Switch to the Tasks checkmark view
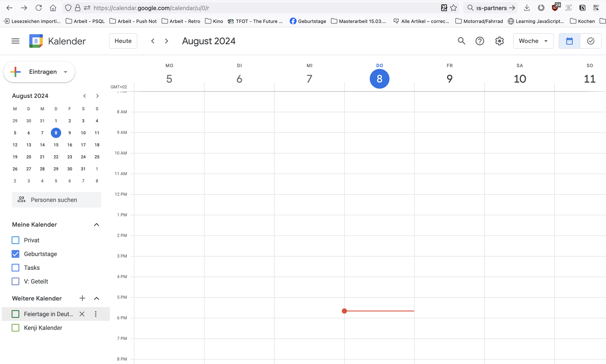Image resolution: width=606 pixels, height=364 pixels. pyautogui.click(x=591, y=41)
